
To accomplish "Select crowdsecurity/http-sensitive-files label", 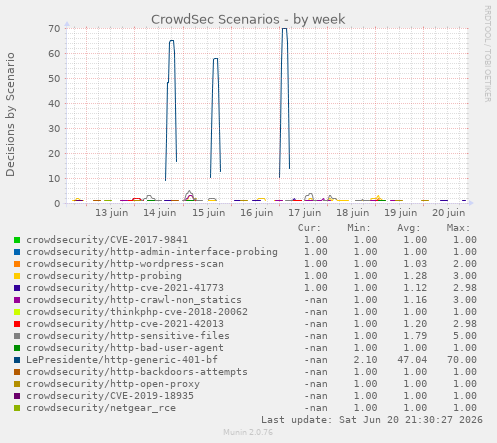I will (x=128, y=336).
